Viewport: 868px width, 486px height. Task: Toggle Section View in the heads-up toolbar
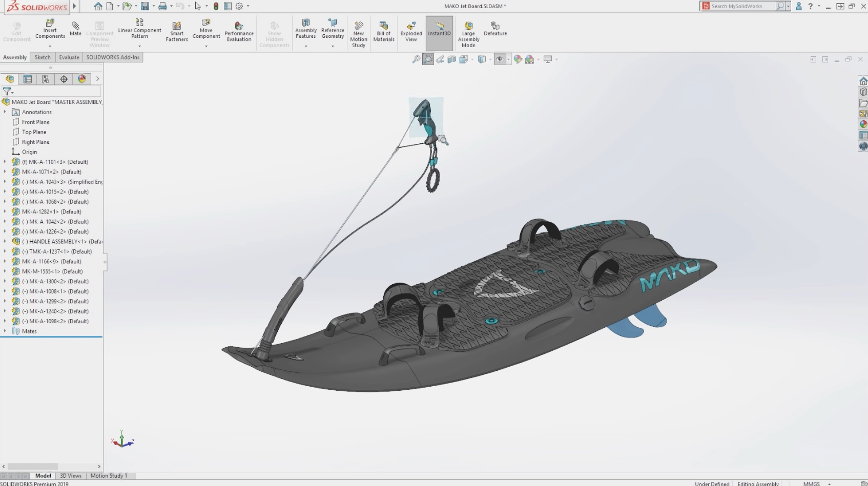click(x=451, y=59)
